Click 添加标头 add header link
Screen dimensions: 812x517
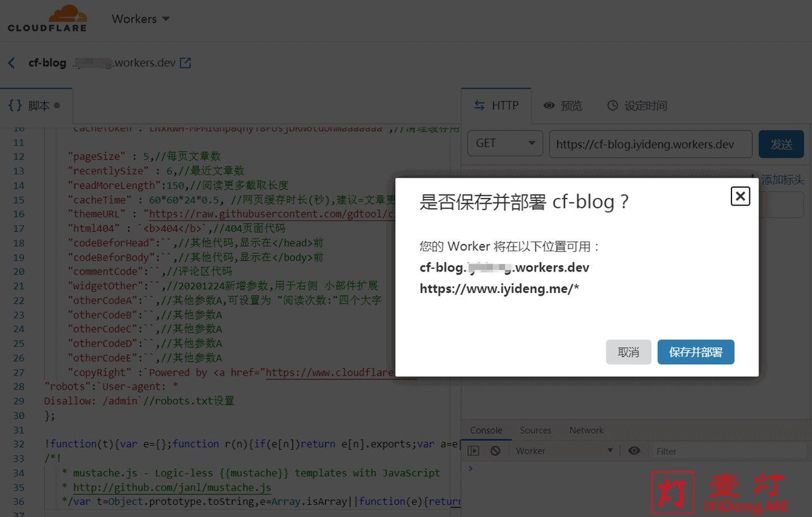click(777, 180)
